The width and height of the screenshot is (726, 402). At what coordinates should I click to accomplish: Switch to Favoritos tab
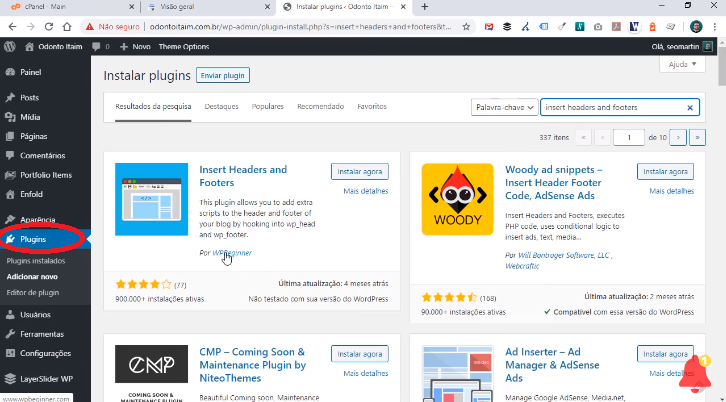coord(372,107)
